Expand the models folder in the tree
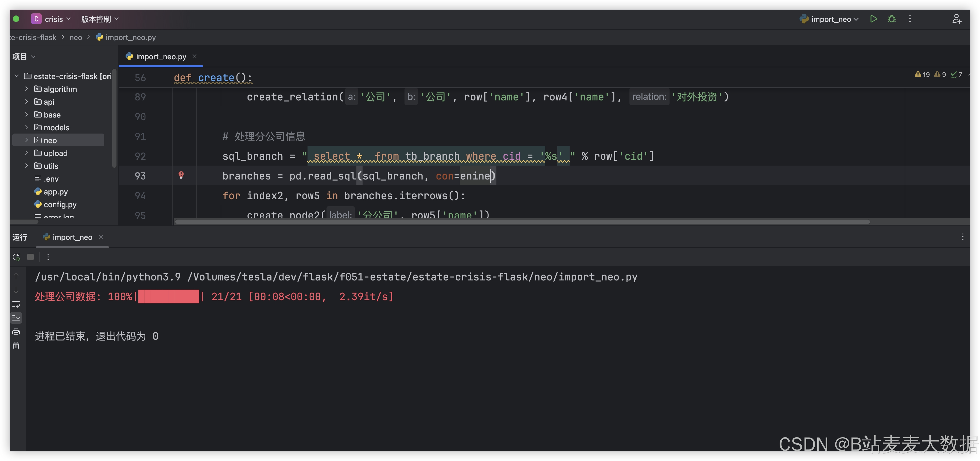This screenshot has height=461, width=980. [x=26, y=127]
